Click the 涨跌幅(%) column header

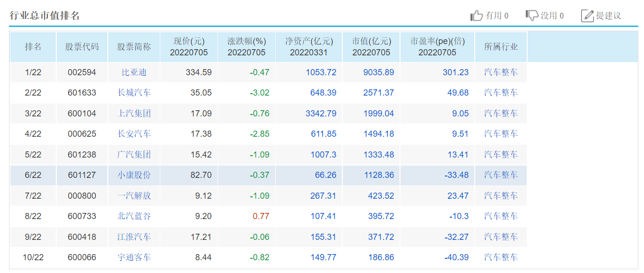tap(247, 47)
